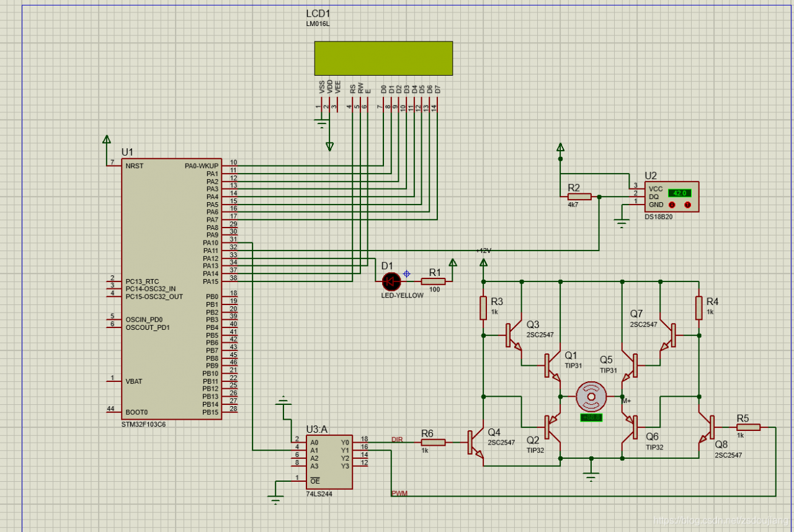Select resistor R4 symbol
This screenshot has width=794, height=532.
pyautogui.click(x=698, y=308)
